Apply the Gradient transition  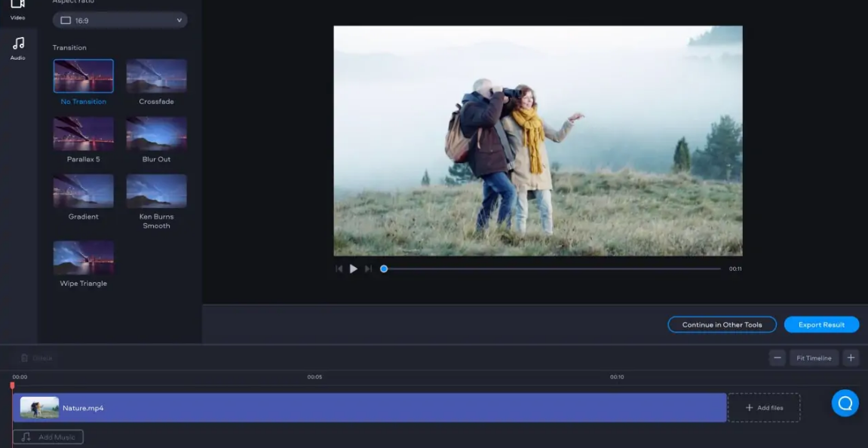pos(84,191)
